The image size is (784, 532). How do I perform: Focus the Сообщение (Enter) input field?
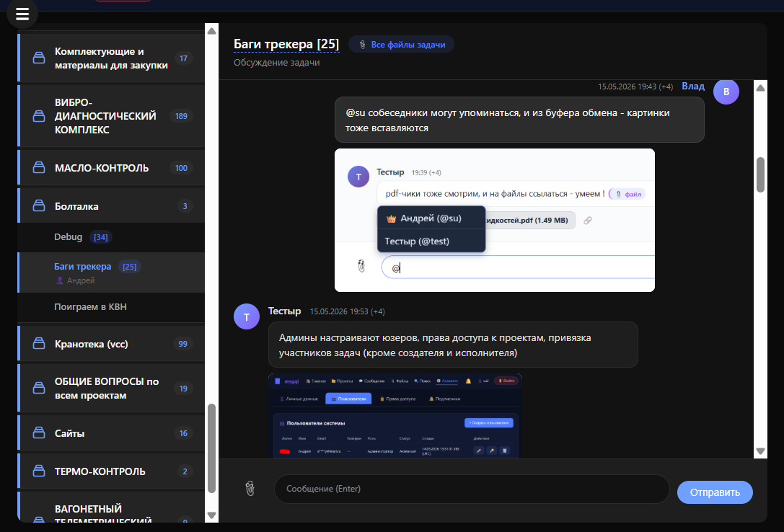[x=472, y=489]
